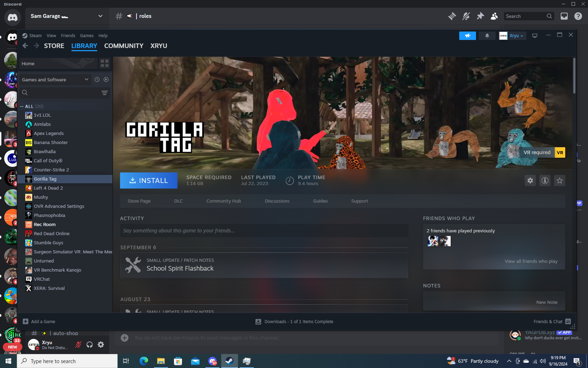Open Discord inbox
Screen dimensions: 588x368
coord(564,16)
